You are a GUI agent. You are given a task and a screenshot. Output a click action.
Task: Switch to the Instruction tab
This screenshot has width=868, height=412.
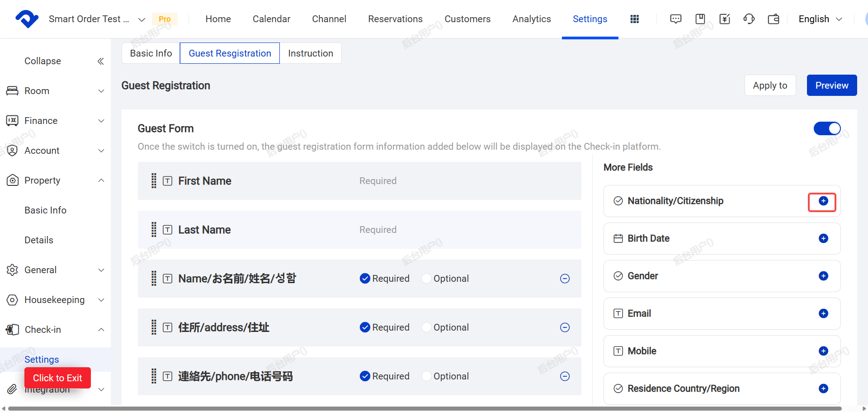pos(311,53)
